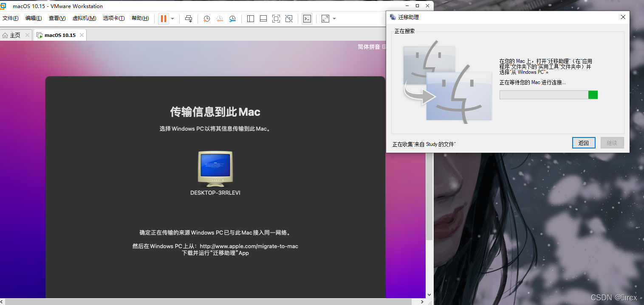Open the 文件(F) menu

[x=11, y=18]
